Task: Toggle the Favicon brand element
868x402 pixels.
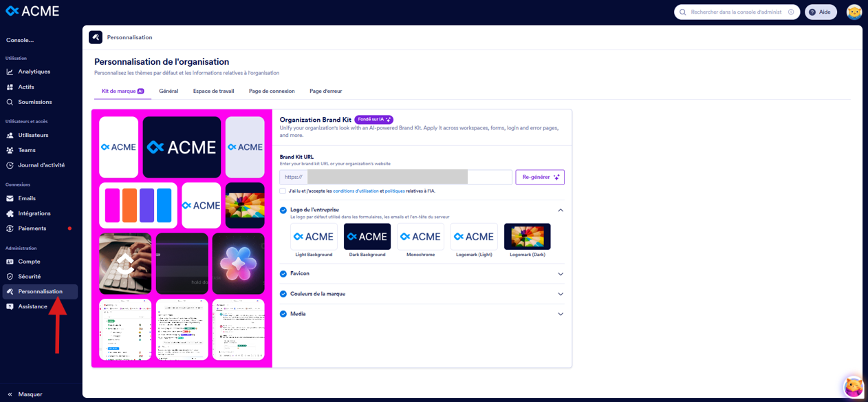Action: (x=283, y=273)
